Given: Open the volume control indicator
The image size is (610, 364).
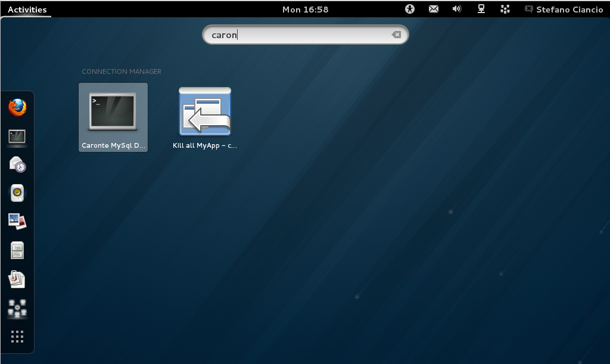Looking at the screenshot, I should (457, 9).
